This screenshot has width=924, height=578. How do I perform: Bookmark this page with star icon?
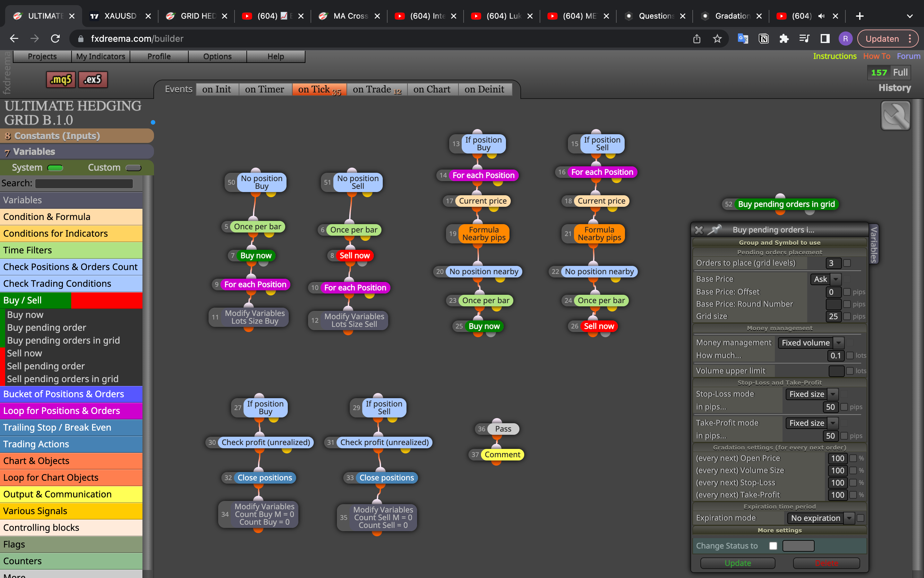pos(717,39)
